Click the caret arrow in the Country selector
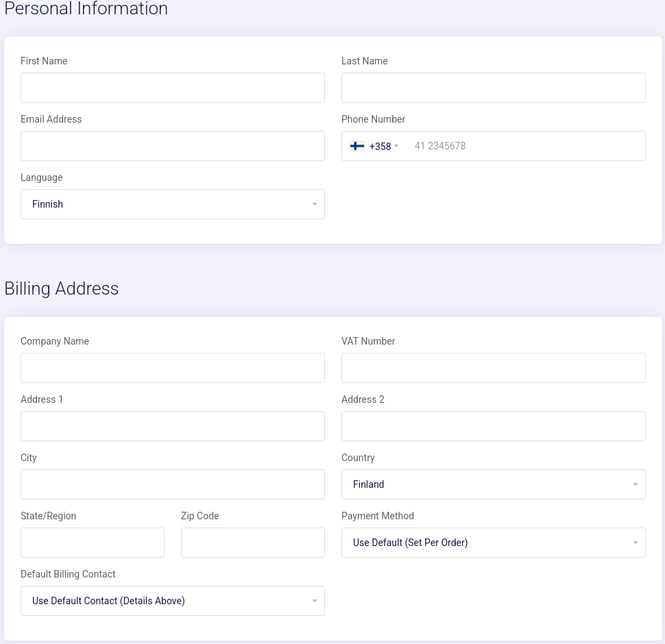The width and height of the screenshot is (665, 644). tap(636, 484)
